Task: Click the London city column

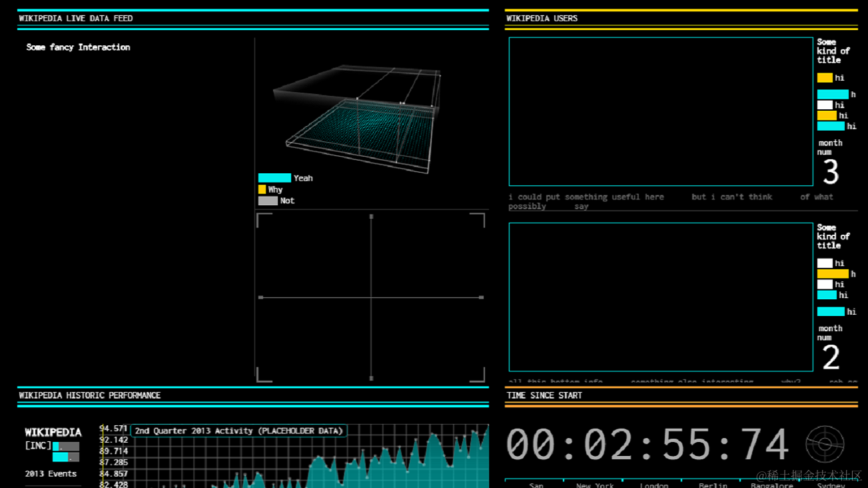Action: tap(653, 485)
